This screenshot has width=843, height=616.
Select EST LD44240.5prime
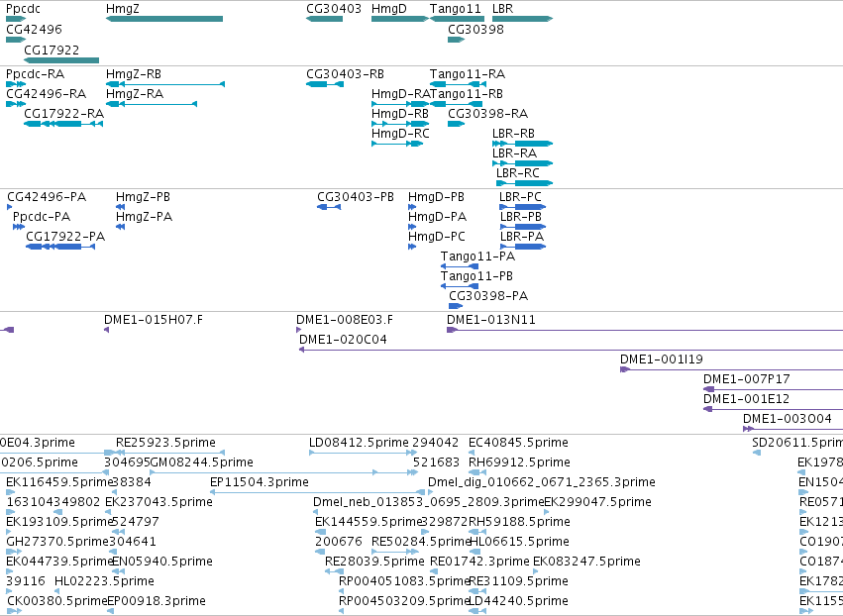click(518, 601)
